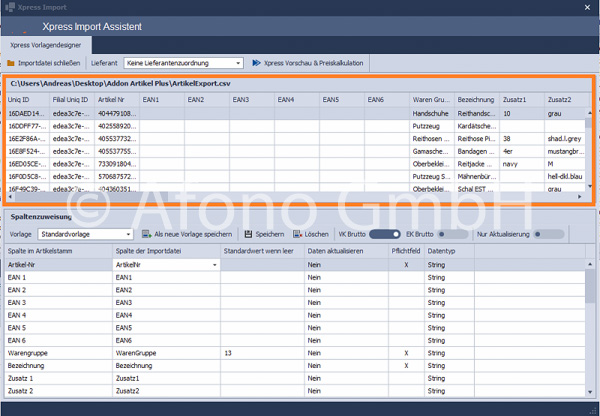Click the preview table's scroll down arrow
600x416 pixels.
[x=589, y=187]
